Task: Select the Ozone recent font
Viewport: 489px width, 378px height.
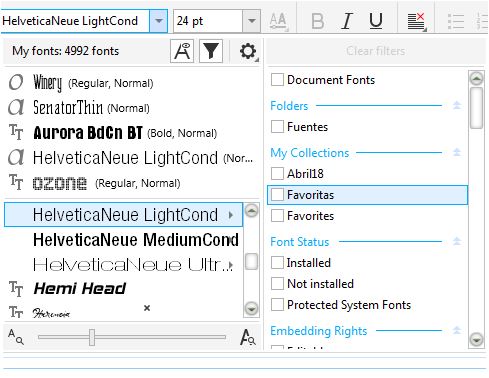Action: click(x=131, y=183)
